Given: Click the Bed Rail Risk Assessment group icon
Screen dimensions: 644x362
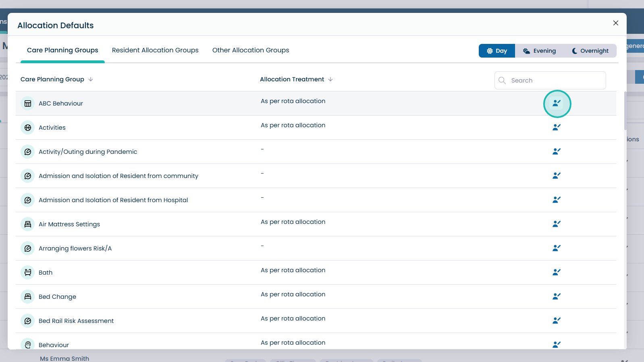Looking at the screenshot, I should pos(28,321).
